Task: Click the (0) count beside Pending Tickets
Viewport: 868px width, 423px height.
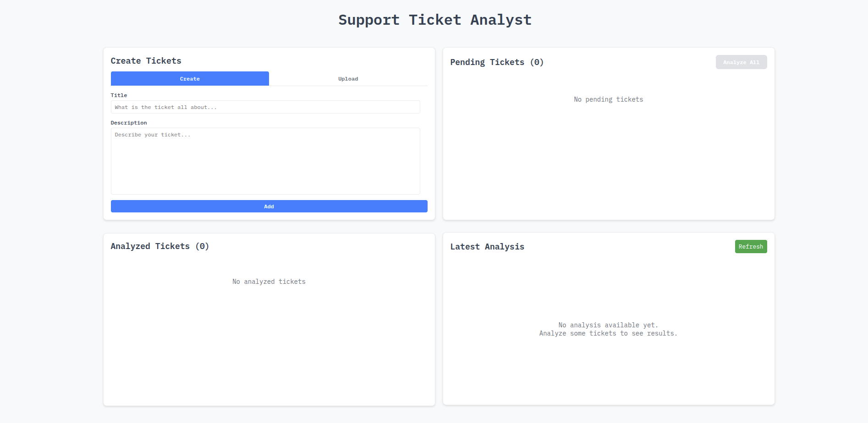Action: 537,62
